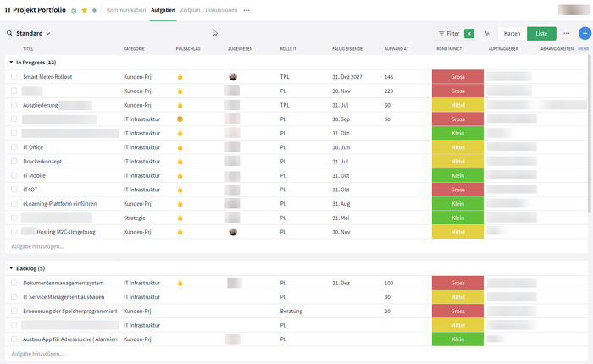Viewport: 593px width, 364px height.
Task: Open the Erneuerung der Speicherprogrammiert task
Action: pos(70,311)
